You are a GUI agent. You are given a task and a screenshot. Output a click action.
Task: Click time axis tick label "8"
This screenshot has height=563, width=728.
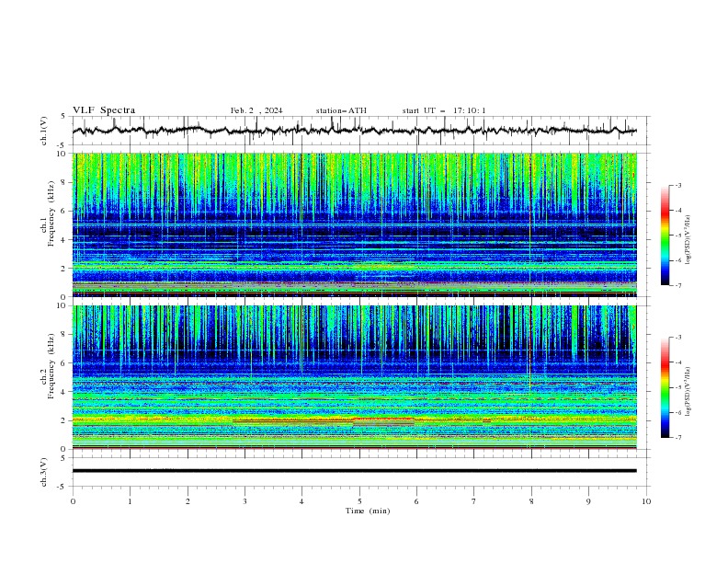point(531,501)
